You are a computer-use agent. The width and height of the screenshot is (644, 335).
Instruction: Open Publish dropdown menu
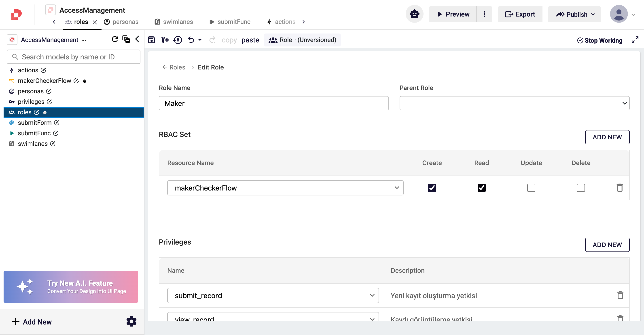[x=574, y=14]
